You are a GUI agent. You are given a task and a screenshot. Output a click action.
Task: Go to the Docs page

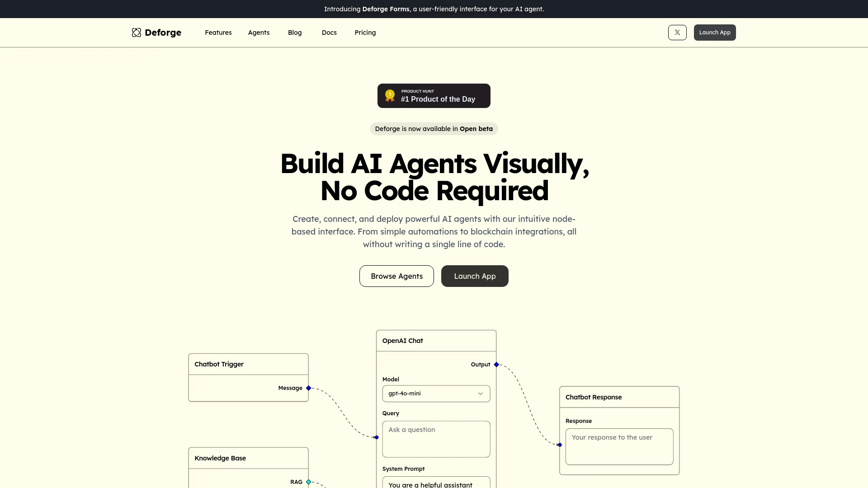tap(329, 32)
